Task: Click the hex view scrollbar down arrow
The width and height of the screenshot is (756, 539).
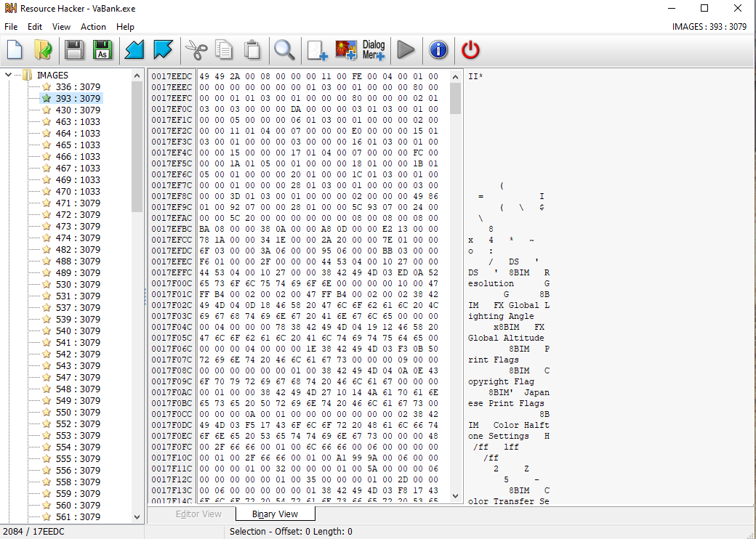Action: pyautogui.click(x=455, y=495)
